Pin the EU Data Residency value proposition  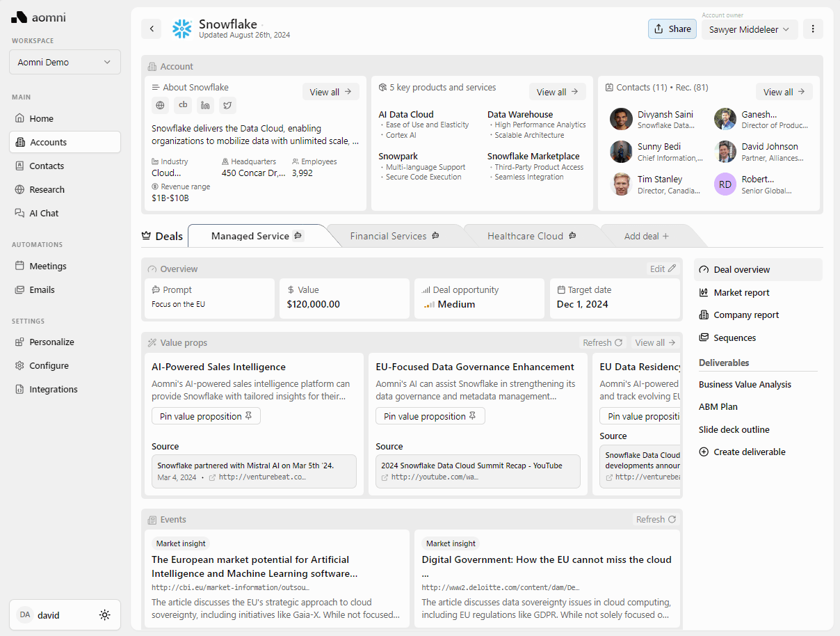[x=639, y=415]
